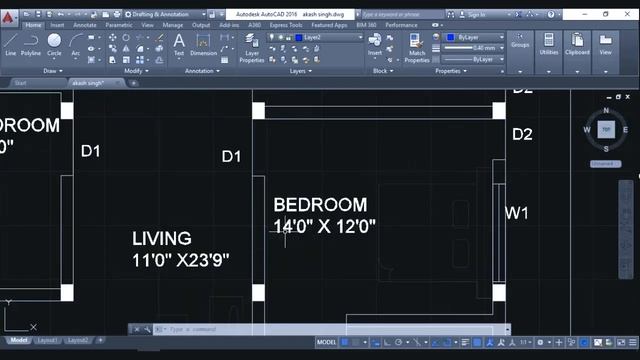Switch to the Annotate ribbon tab

84,25
